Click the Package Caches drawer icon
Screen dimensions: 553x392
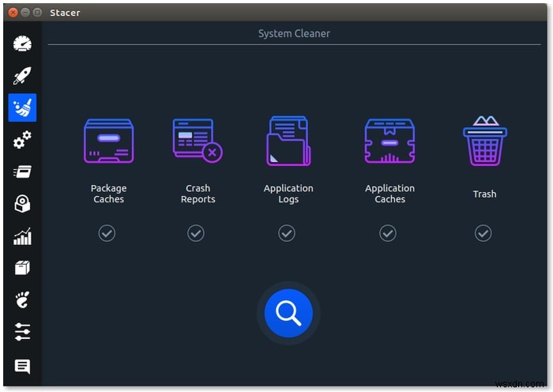[x=109, y=141]
